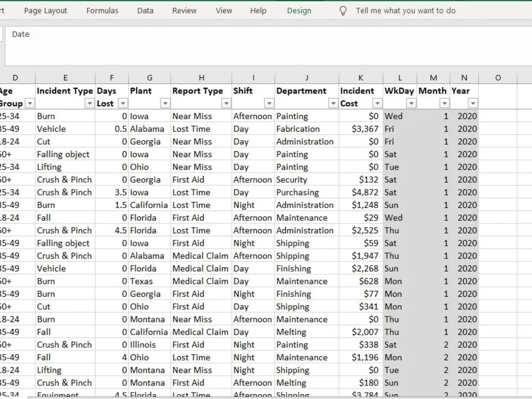
Task: Click the Incident Type header cell
Action: [65, 96]
